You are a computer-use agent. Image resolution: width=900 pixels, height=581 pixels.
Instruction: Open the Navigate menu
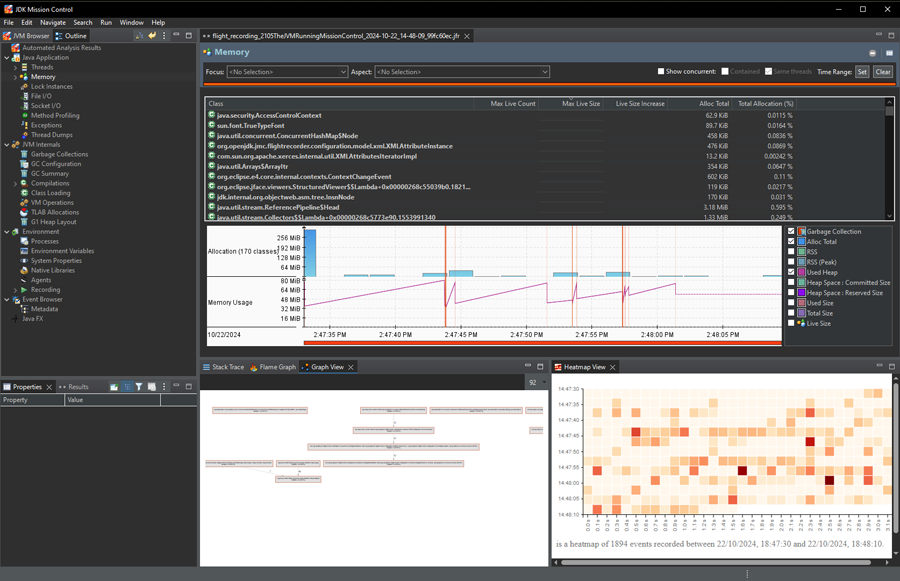click(x=53, y=22)
